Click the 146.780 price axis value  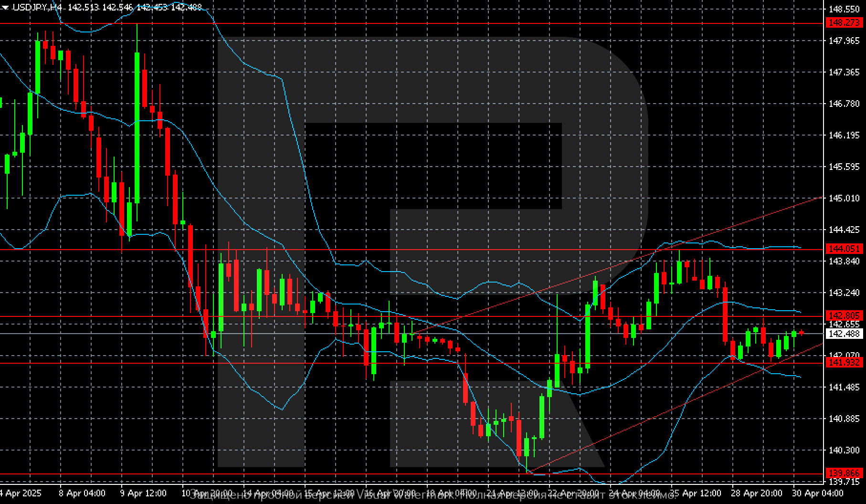tap(844, 104)
